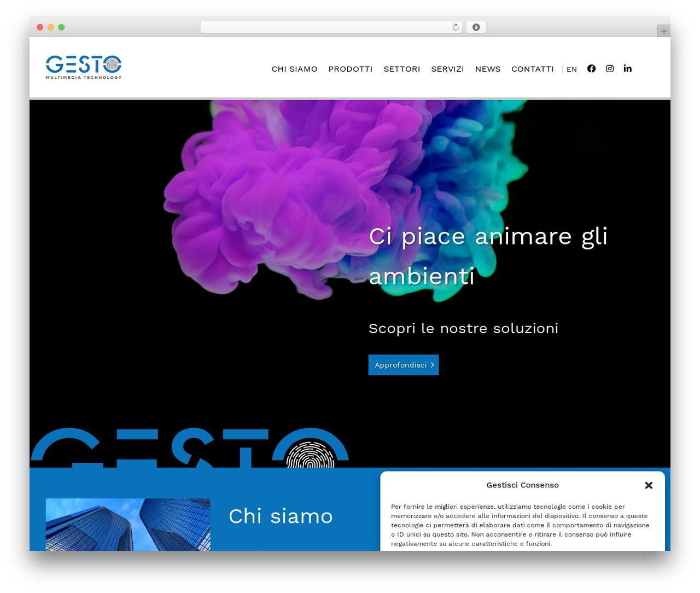Click the browser address bar

331,27
